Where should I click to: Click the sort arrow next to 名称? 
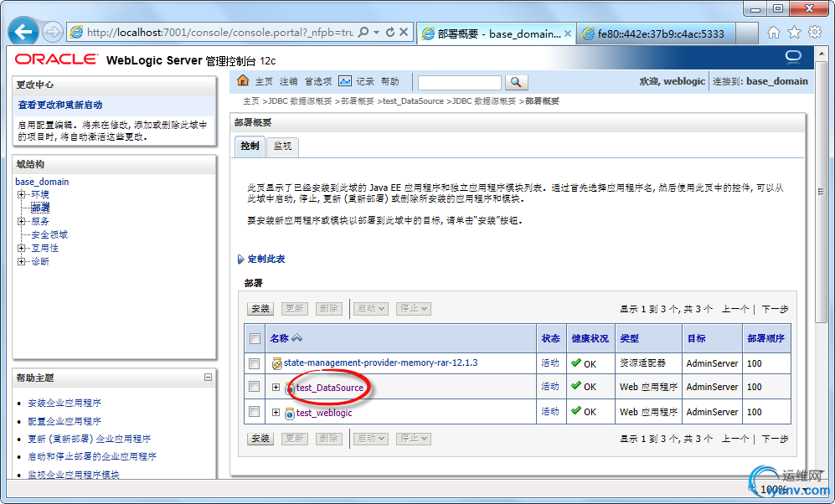[x=297, y=338]
